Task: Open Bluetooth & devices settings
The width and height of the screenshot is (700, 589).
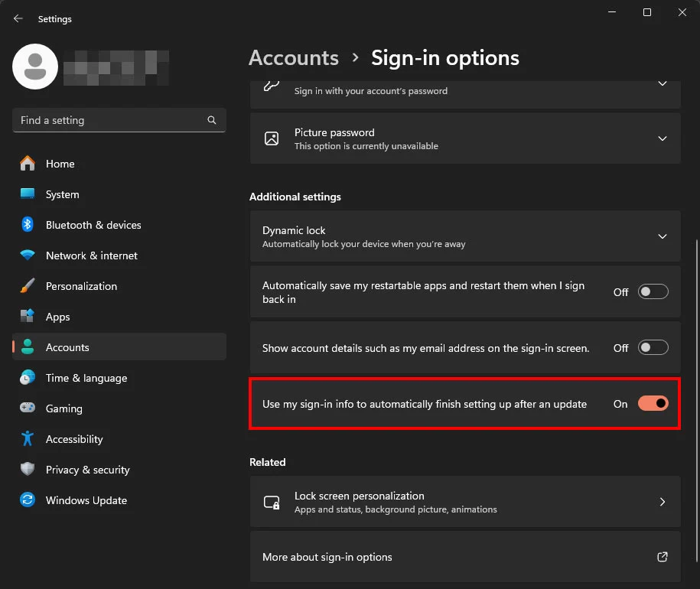Action: (119, 225)
